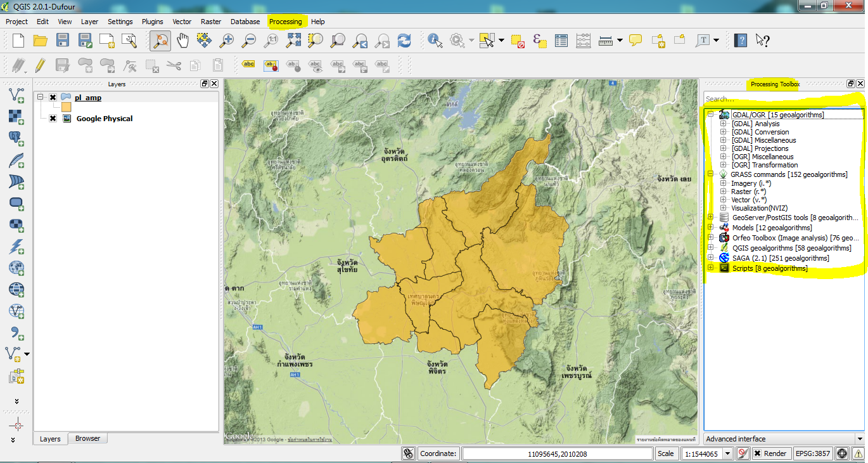Image resolution: width=868 pixels, height=463 pixels.
Task: Click the stop rendering button in status bar
Action: [743, 453]
